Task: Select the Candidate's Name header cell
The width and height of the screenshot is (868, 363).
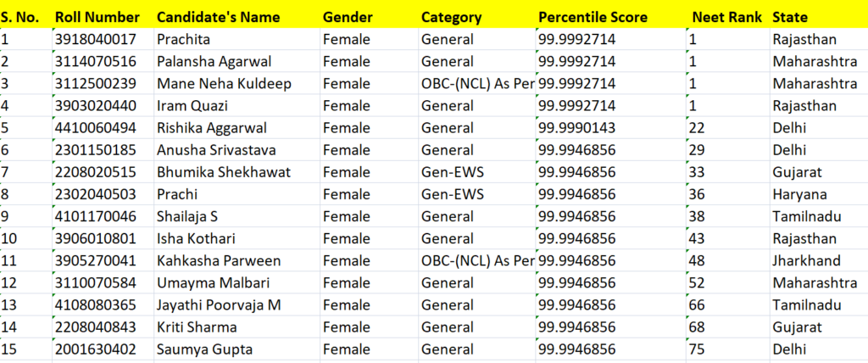Action: 237,17
